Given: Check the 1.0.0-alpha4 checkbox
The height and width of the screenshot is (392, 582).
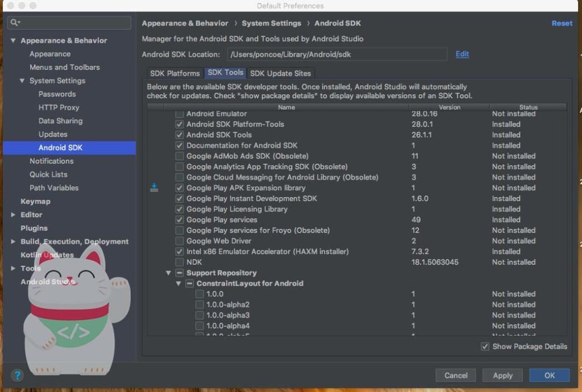Looking at the screenshot, I should (x=199, y=326).
